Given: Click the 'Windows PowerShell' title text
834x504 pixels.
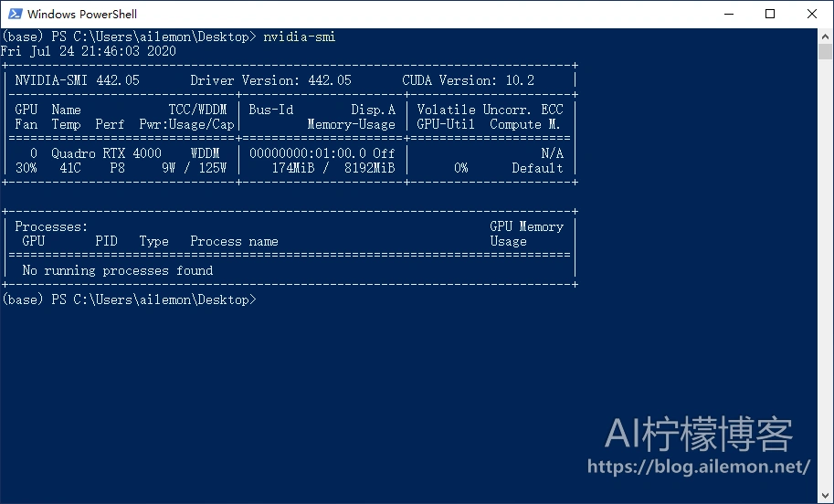Looking at the screenshot, I should (82, 14).
